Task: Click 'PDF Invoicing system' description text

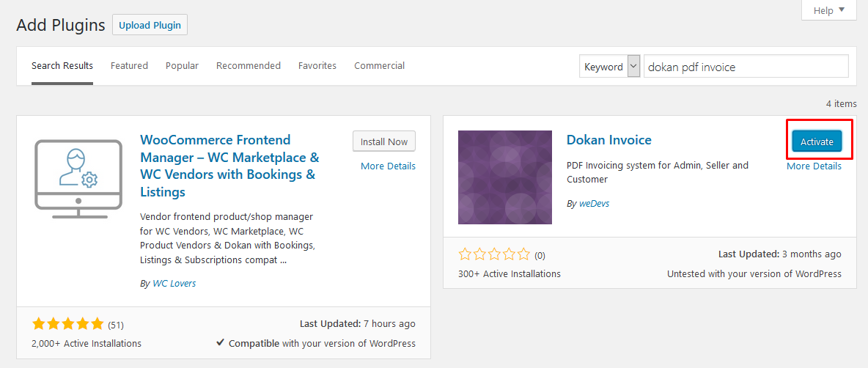Action: tap(658, 172)
